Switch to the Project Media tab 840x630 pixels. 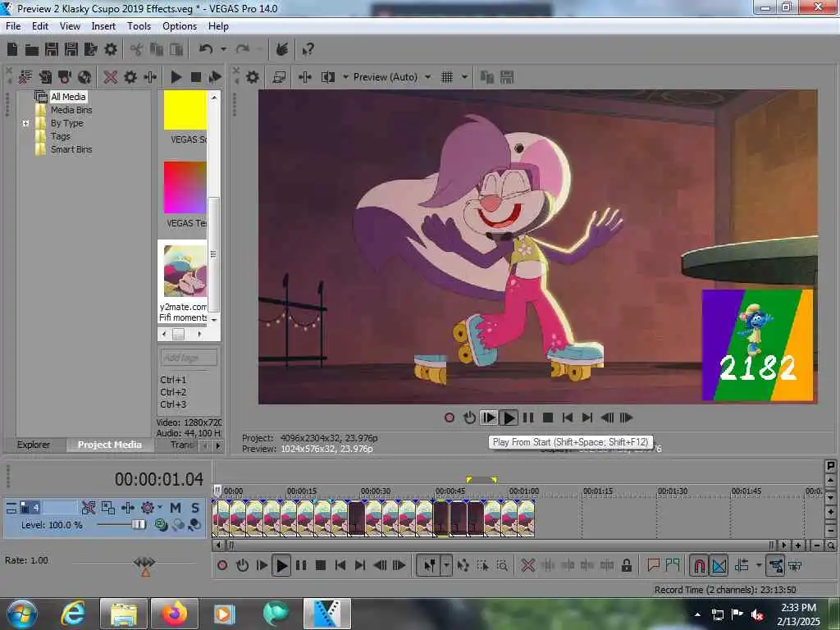pos(110,445)
